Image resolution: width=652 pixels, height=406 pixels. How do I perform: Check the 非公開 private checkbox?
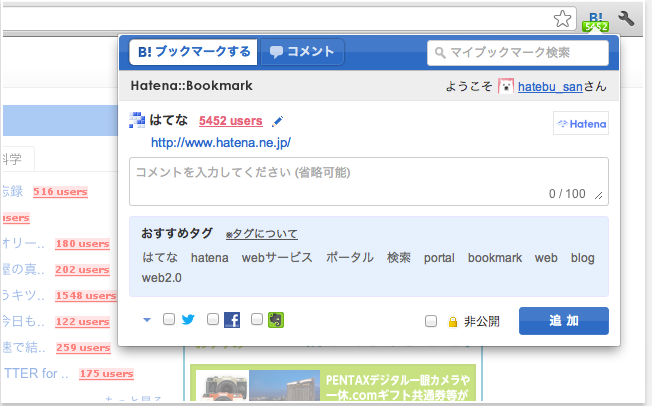pyautogui.click(x=431, y=321)
